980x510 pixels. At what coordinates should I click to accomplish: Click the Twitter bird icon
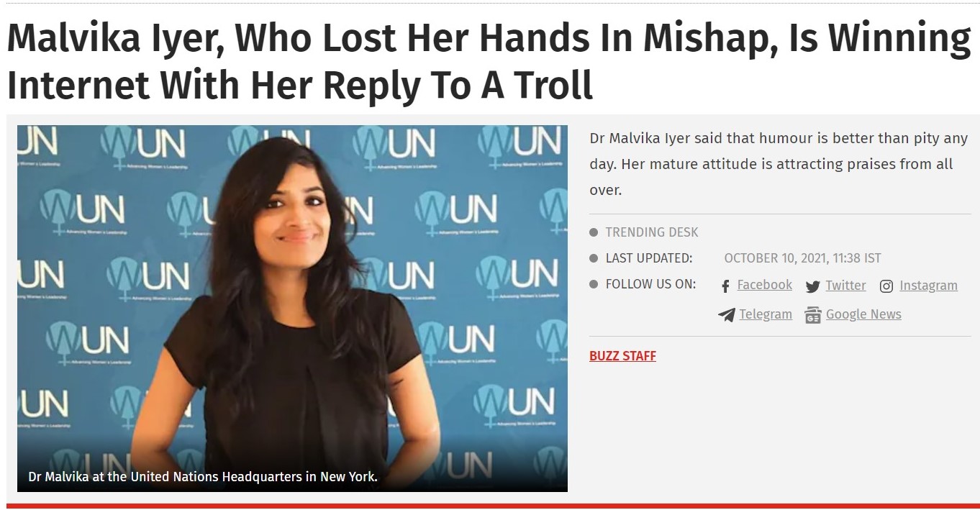tap(813, 286)
